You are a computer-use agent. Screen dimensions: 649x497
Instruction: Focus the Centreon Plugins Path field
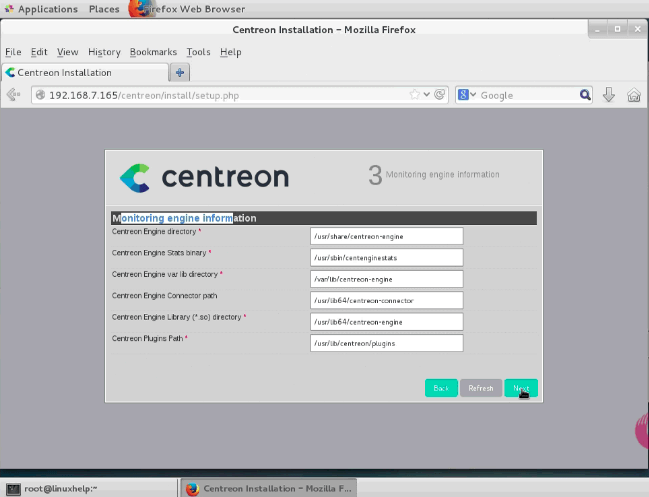pos(387,343)
